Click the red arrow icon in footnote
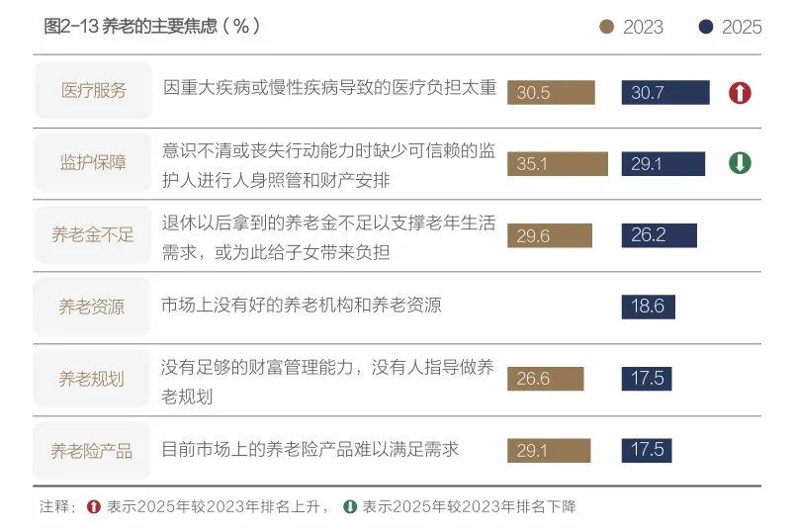 pos(94,506)
